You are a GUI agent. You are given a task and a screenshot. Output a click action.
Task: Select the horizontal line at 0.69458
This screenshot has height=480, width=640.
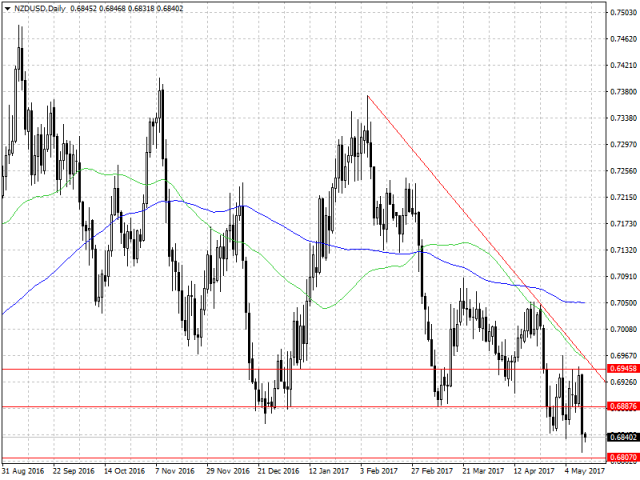click(304, 369)
